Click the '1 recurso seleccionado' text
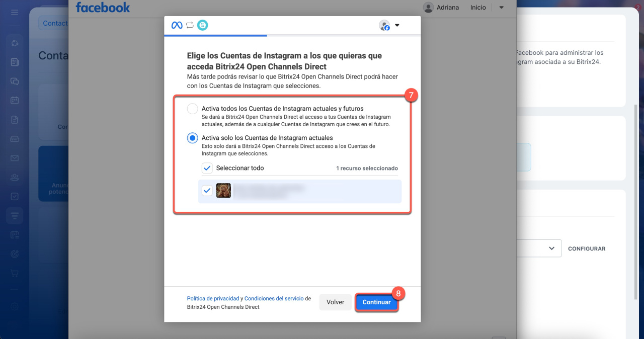Viewport: 644px width, 339px height. pos(367,168)
